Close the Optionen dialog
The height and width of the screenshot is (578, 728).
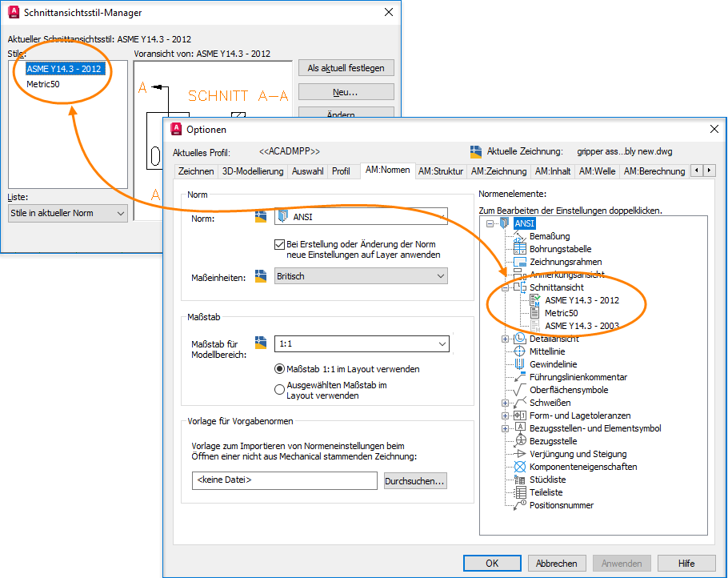click(714, 129)
